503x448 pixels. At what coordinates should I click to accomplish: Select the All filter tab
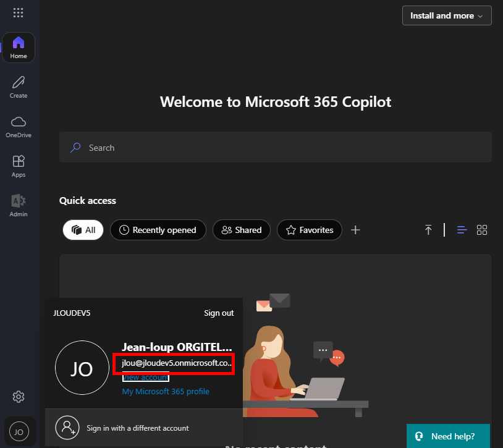click(x=83, y=230)
